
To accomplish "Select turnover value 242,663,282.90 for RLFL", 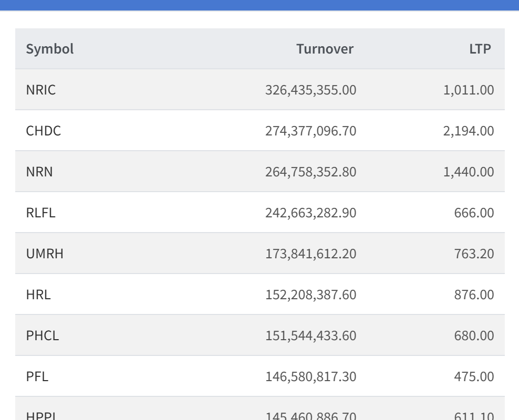I will tap(311, 213).
